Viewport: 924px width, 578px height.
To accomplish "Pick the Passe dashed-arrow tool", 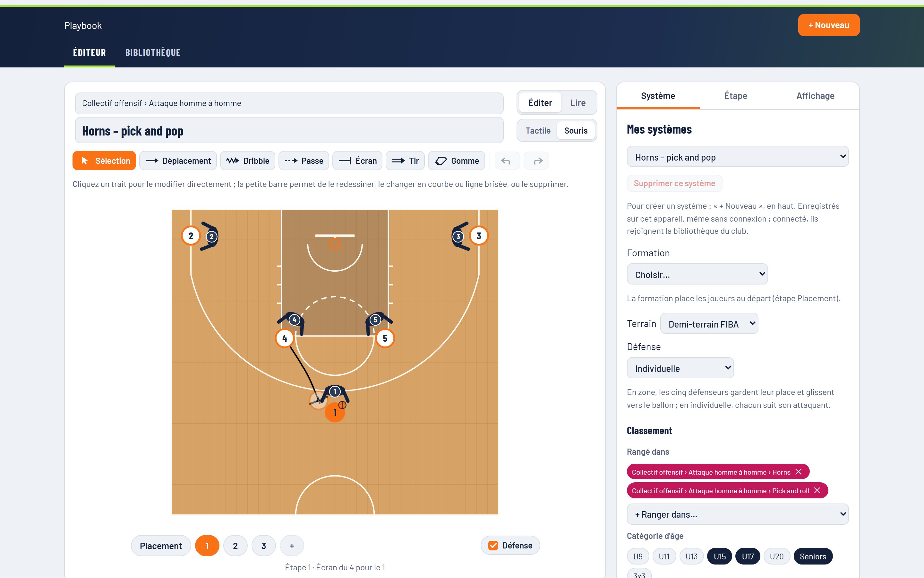I will click(x=304, y=161).
